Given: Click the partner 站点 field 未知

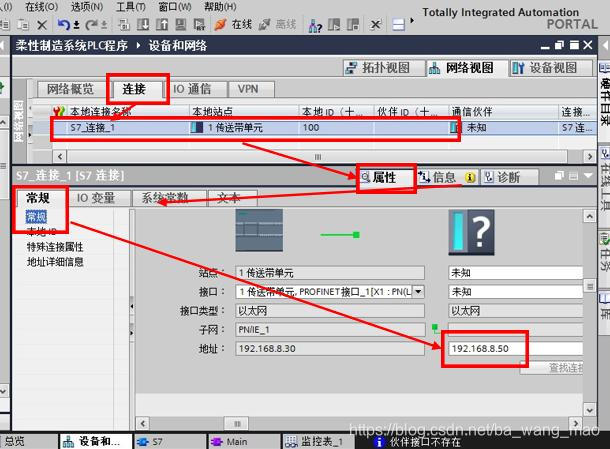Looking at the screenshot, I should (515, 273).
